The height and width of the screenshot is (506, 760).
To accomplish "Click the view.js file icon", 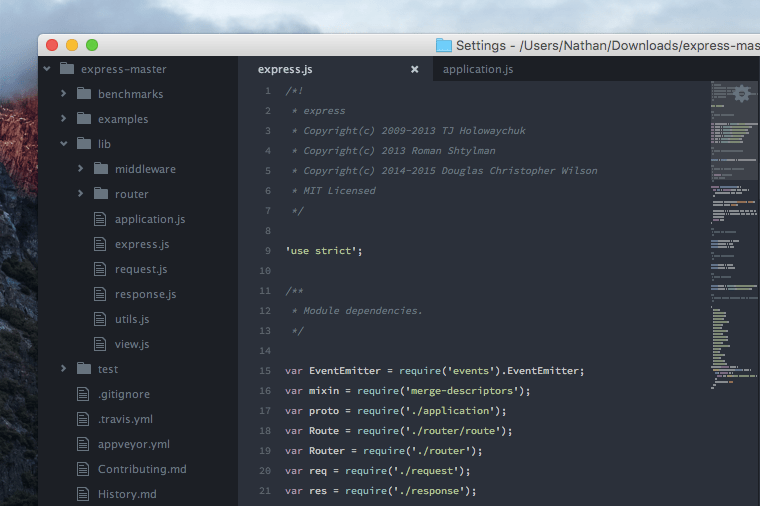I will click(x=100, y=344).
